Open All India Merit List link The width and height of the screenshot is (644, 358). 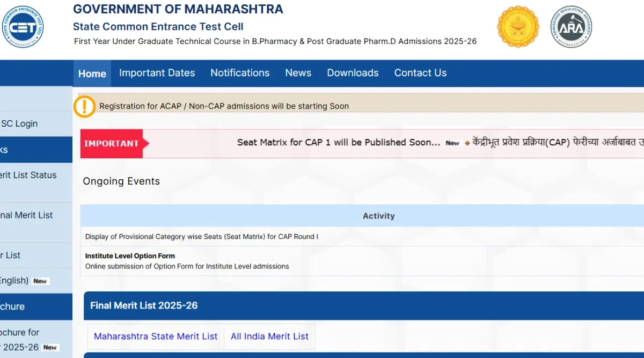(x=269, y=337)
